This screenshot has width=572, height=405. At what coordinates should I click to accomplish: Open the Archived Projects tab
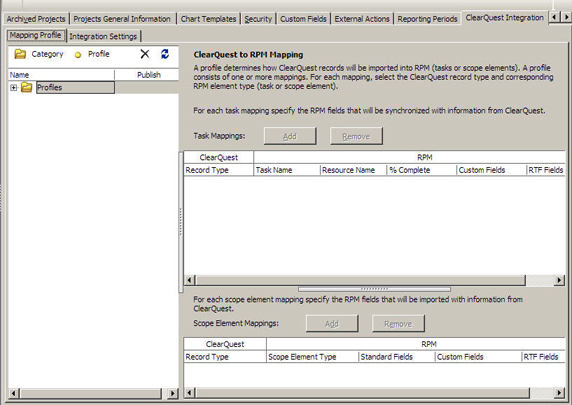[x=36, y=19]
